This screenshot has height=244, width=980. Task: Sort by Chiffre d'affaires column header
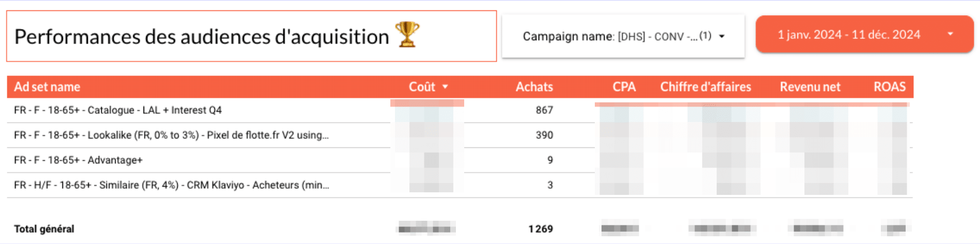tap(705, 87)
